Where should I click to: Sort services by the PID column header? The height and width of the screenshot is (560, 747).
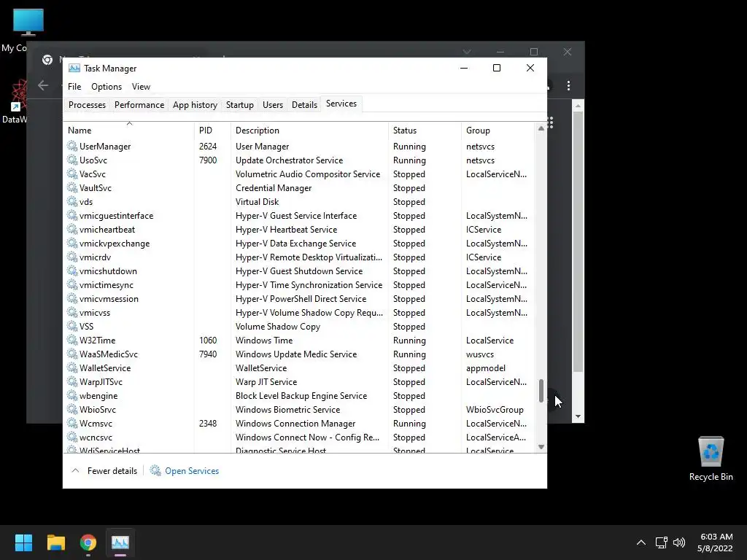pyautogui.click(x=212, y=130)
